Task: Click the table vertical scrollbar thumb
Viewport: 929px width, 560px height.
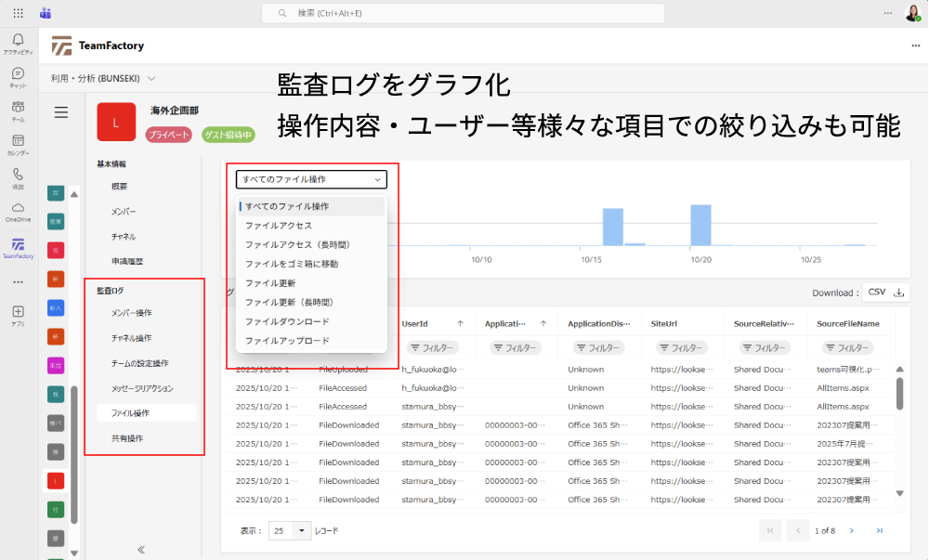Action: tap(899, 393)
